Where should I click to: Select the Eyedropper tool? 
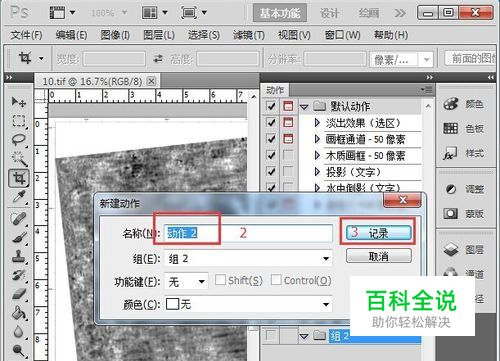(19, 197)
